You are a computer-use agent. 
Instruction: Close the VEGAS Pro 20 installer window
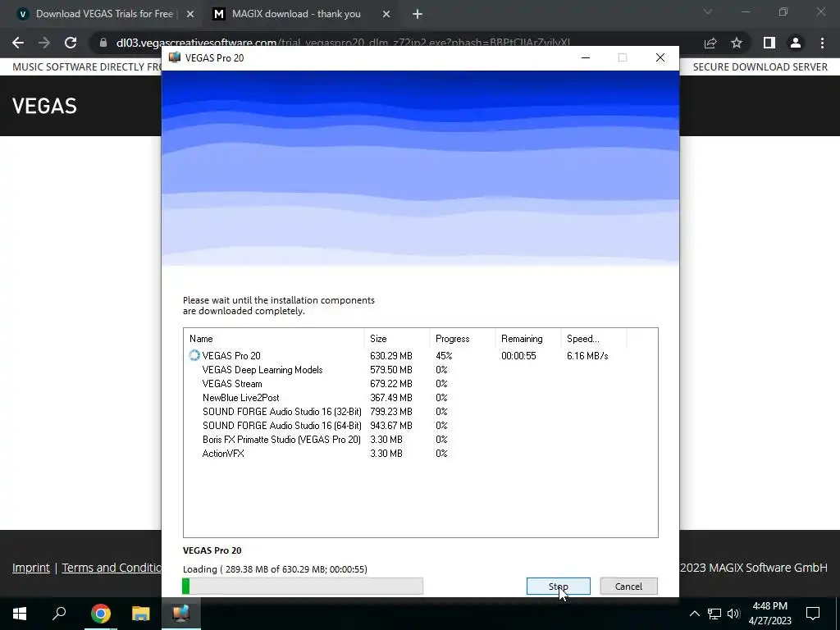coord(660,58)
